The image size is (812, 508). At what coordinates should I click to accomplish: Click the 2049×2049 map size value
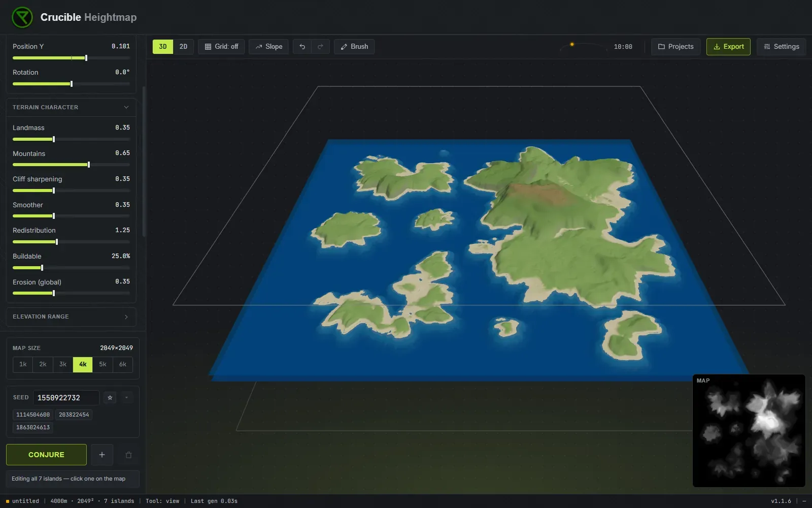click(116, 348)
